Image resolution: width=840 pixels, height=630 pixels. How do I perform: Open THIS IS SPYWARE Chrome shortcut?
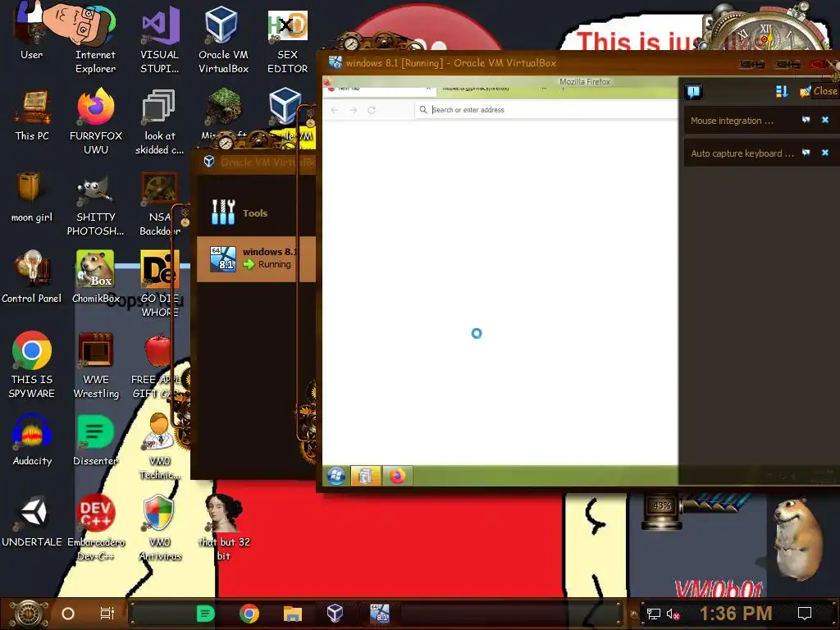32,365
